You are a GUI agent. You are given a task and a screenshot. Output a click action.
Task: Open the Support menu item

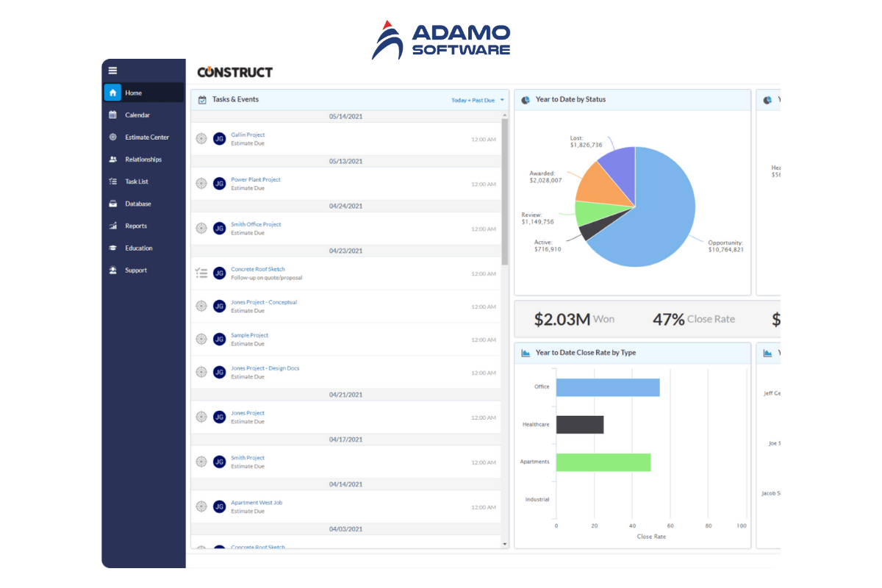pyautogui.click(x=136, y=270)
